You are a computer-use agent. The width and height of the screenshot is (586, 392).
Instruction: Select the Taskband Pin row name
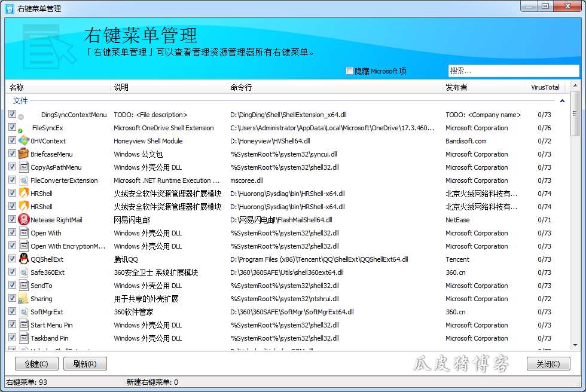[49, 338]
